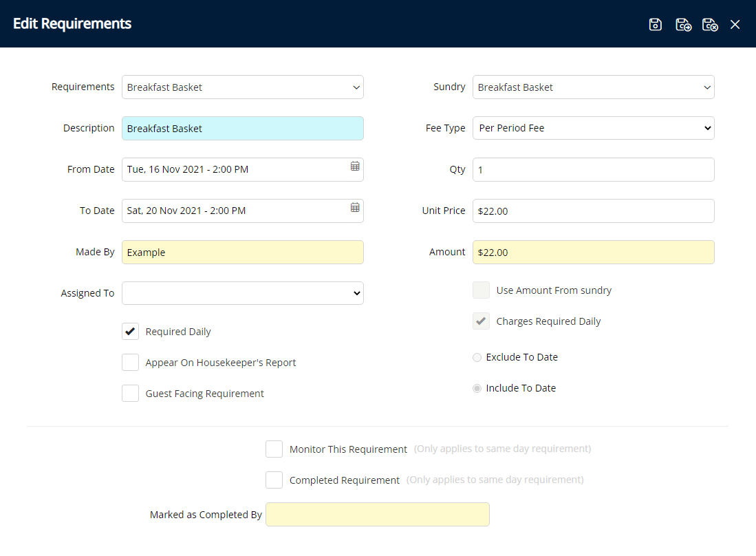Select the Exclude To Date radio button

click(x=477, y=357)
